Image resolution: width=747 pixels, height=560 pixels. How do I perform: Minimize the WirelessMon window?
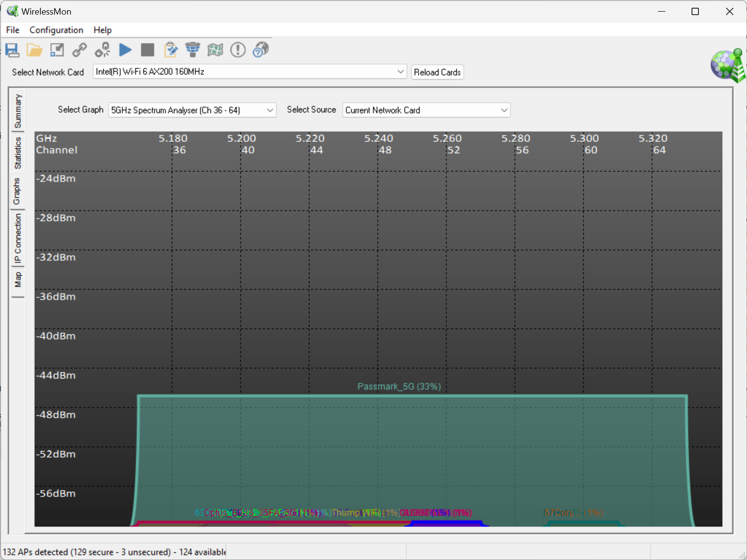(661, 11)
